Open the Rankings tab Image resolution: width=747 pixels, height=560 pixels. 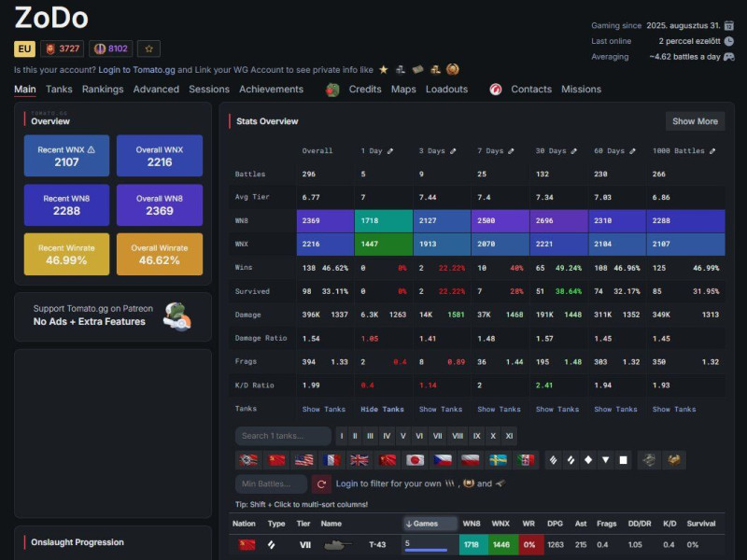pyautogui.click(x=103, y=89)
